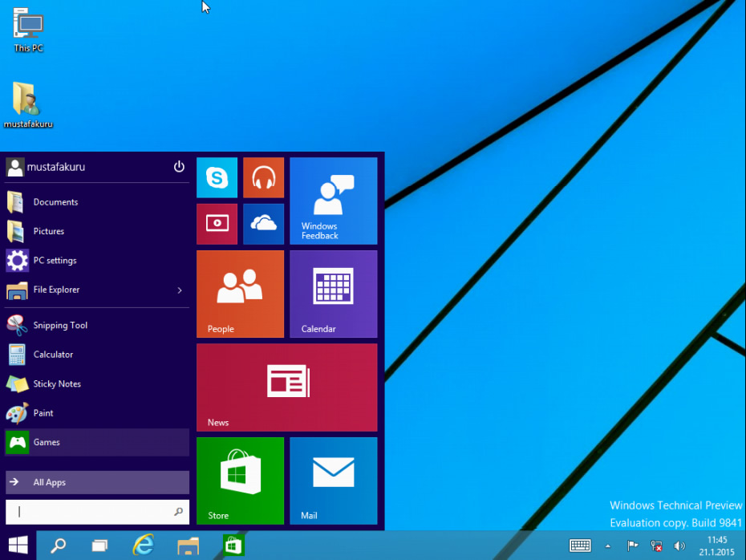The width and height of the screenshot is (746, 560).
Task: Launch Calculator from the Start menu
Action: [x=97, y=355]
